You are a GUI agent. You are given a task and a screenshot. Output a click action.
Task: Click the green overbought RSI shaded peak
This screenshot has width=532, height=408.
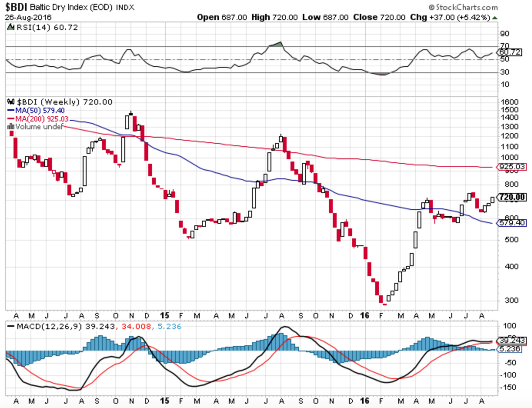pyautogui.click(x=277, y=44)
